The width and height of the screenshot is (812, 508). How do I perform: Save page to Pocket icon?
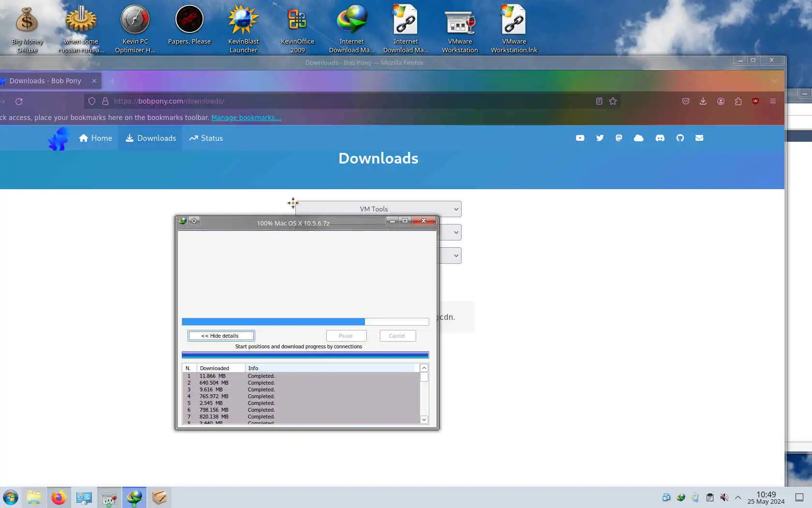(685, 101)
